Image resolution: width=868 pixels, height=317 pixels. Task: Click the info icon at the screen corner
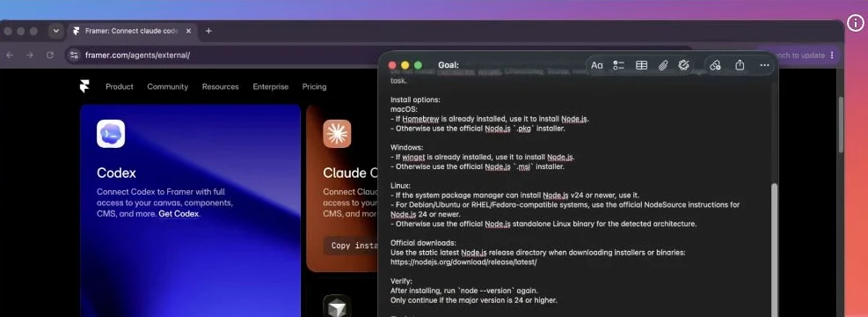(856, 23)
